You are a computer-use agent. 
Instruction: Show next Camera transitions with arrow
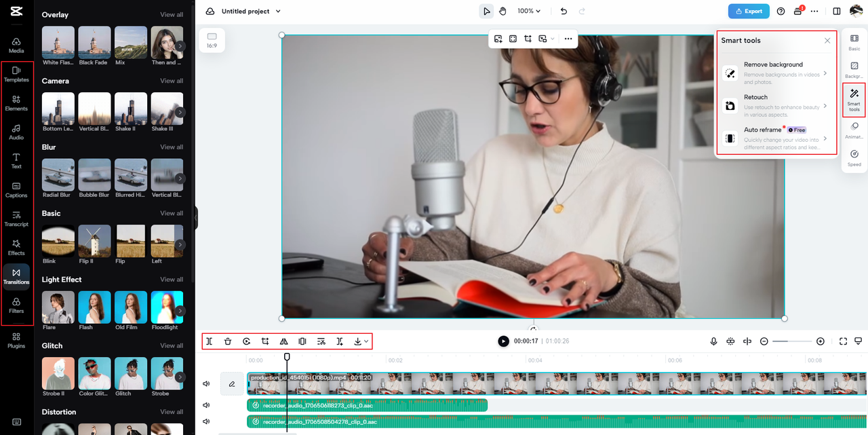pos(180,112)
